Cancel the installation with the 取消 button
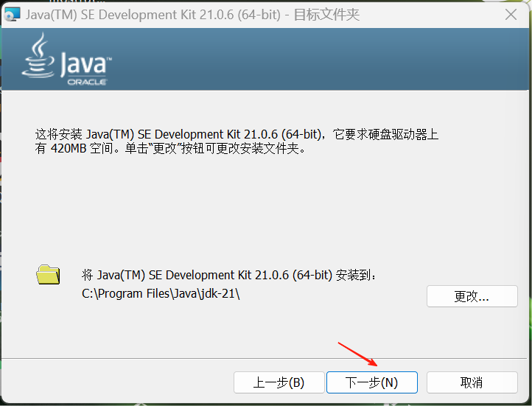 472,382
